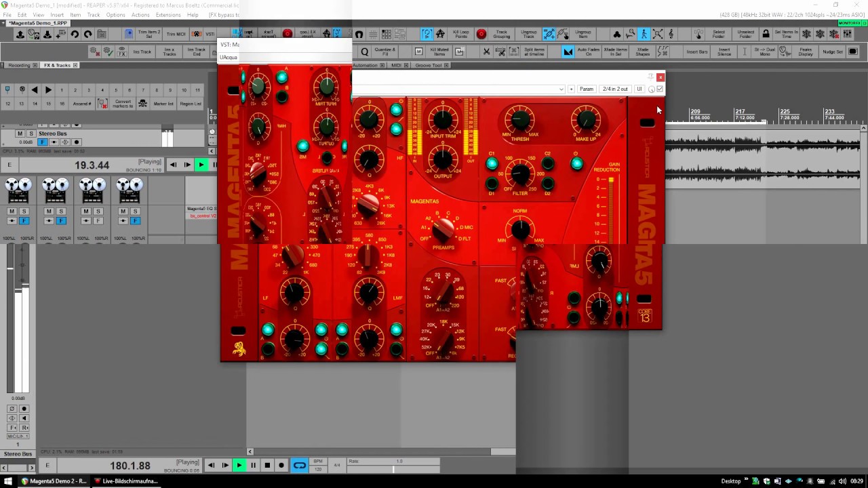The width and height of the screenshot is (868, 488).
Task: Click the first snowflake freeze icon
Action: (x=806, y=34)
